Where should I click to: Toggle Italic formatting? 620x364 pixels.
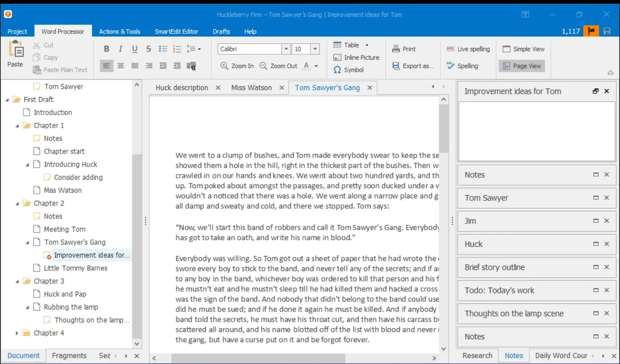[121, 49]
